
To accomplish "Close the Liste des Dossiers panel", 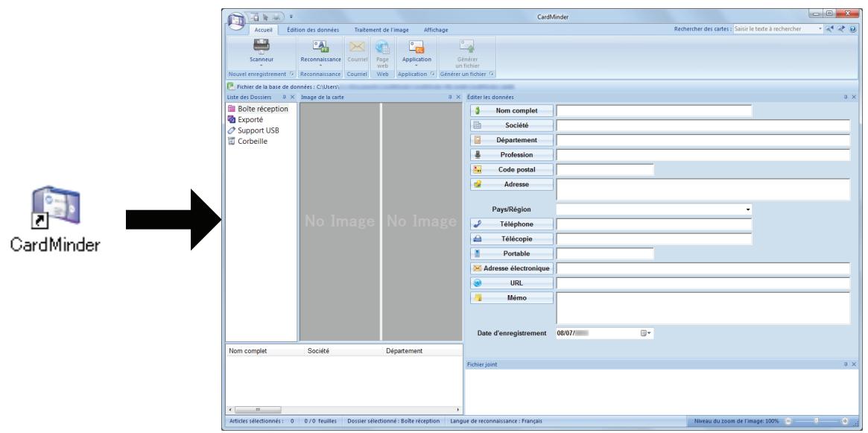I will (292, 97).
